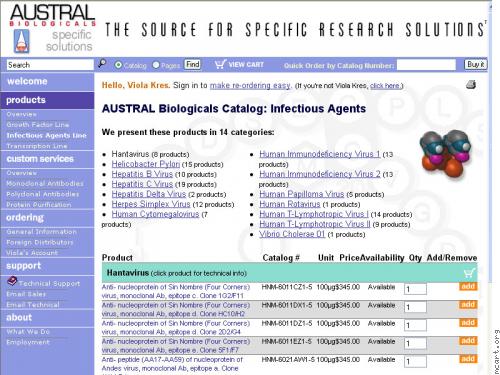Image resolution: width=500 pixels, height=375 pixels.
Task: Click the printer icon near greeting
Action: 471,85
